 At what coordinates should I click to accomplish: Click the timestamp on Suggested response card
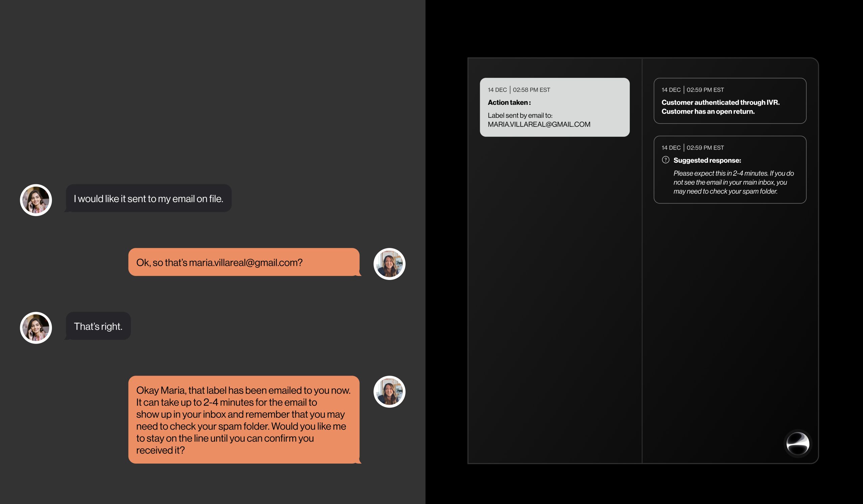705,148
